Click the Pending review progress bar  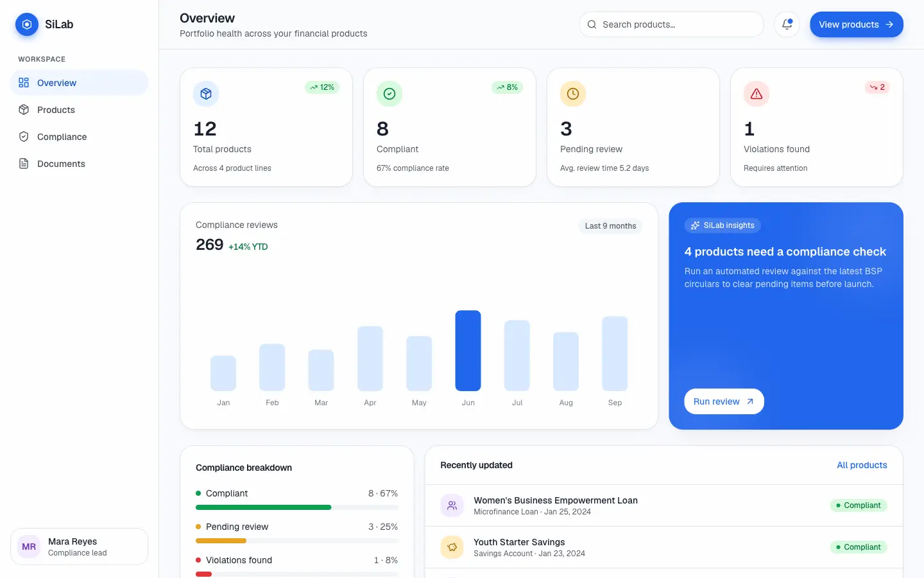coord(297,541)
